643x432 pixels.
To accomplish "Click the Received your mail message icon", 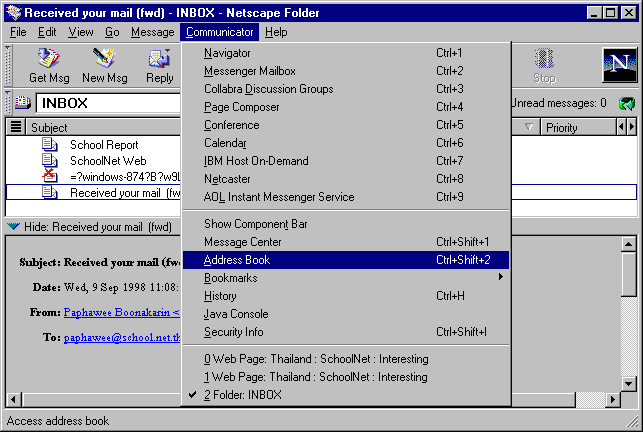I will coord(50,192).
